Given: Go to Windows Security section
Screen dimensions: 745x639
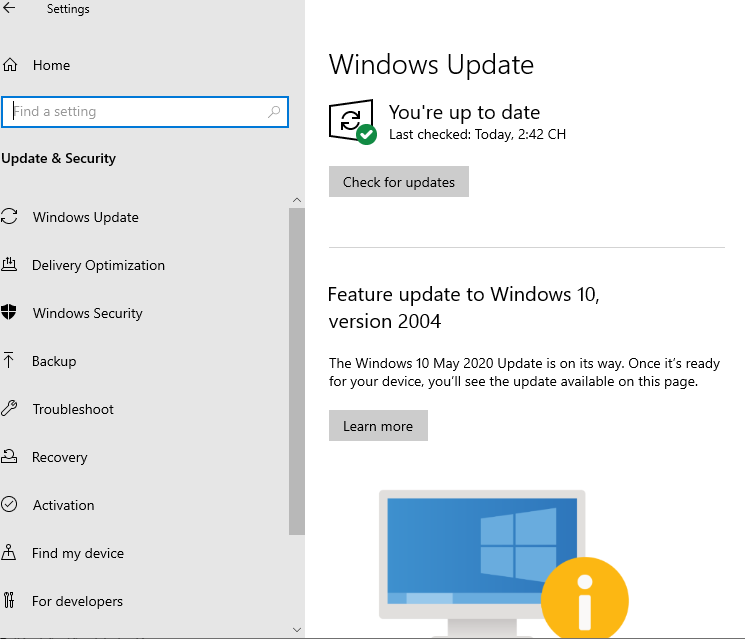Looking at the screenshot, I should tap(87, 313).
